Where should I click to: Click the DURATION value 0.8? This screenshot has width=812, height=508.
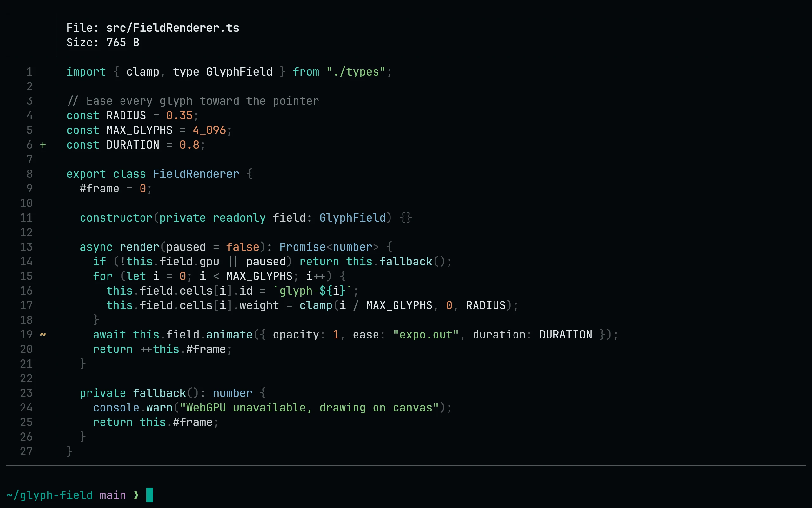coord(190,145)
